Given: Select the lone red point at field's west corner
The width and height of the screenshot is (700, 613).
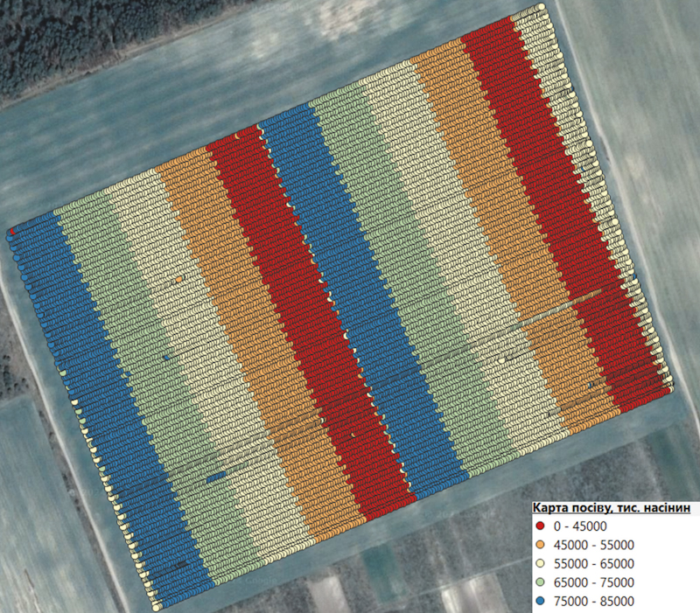Looking at the screenshot, I should (x=11, y=232).
